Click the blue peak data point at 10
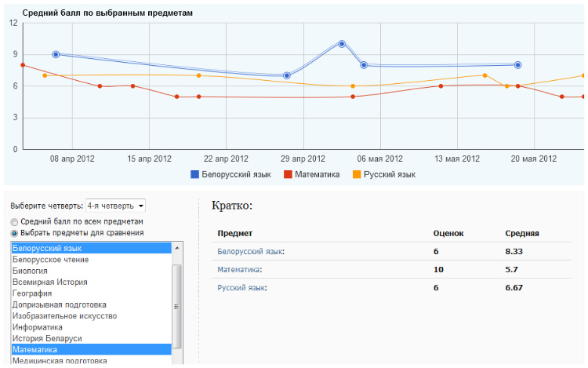The image size is (588, 368). tap(342, 44)
